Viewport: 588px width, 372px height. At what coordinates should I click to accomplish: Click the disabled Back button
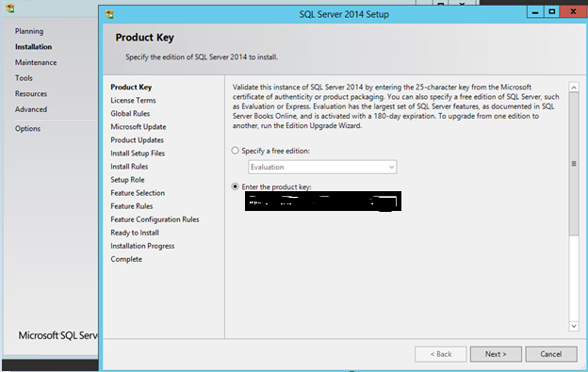click(x=441, y=354)
